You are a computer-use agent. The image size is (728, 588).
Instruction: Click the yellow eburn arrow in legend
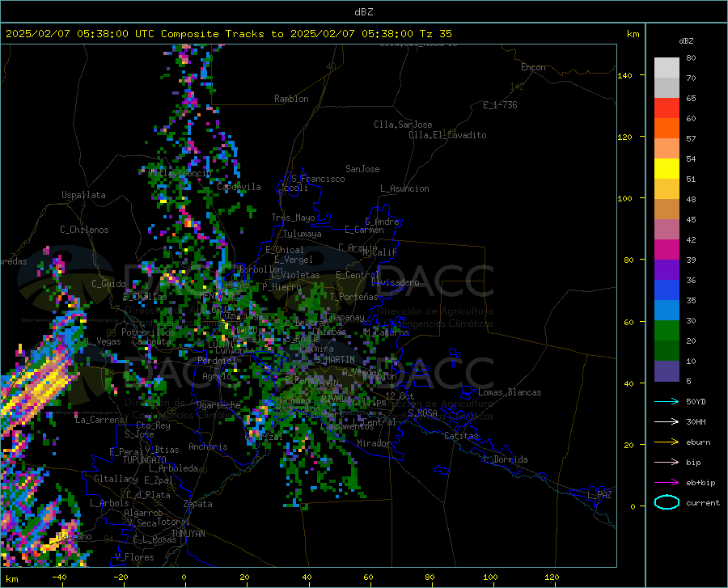[x=667, y=442]
